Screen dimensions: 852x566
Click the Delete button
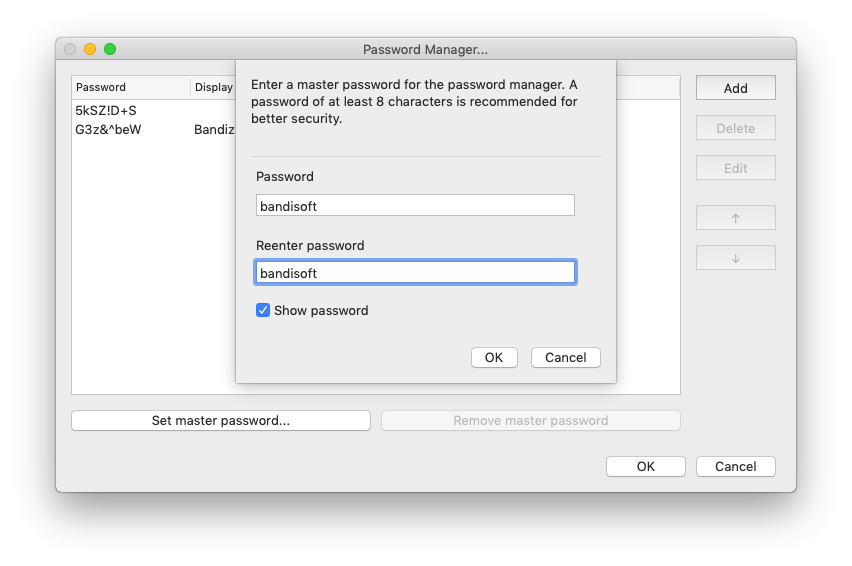735,128
